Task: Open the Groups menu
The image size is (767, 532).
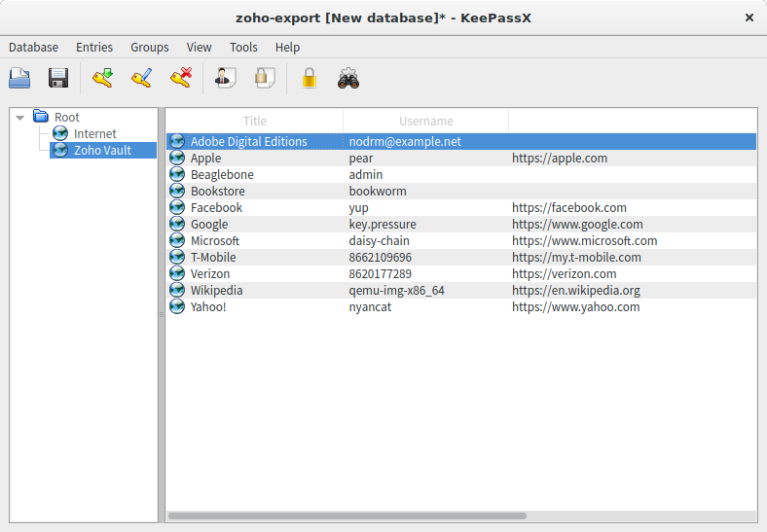Action: [150, 48]
